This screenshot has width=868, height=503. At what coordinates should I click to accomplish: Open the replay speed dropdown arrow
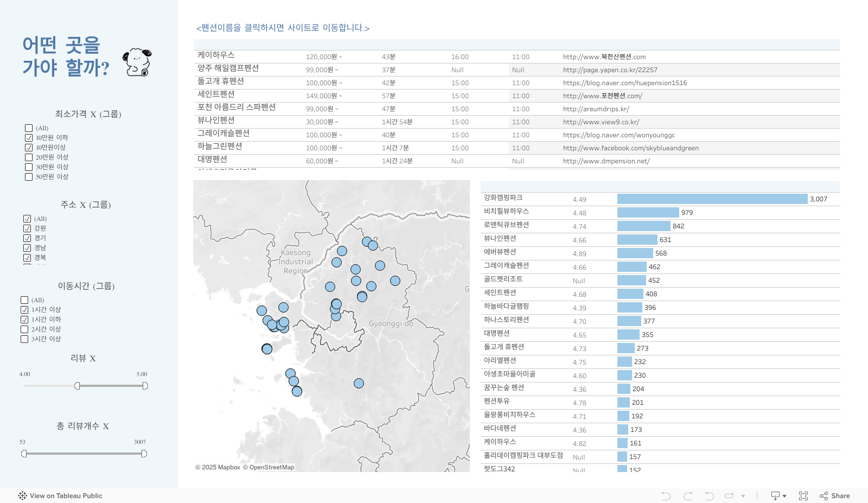point(743,496)
